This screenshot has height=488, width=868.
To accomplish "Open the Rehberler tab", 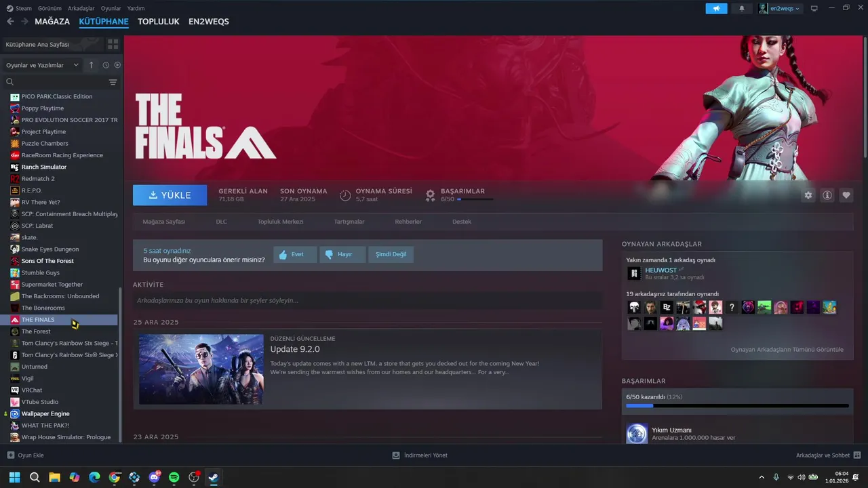I will click(408, 222).
